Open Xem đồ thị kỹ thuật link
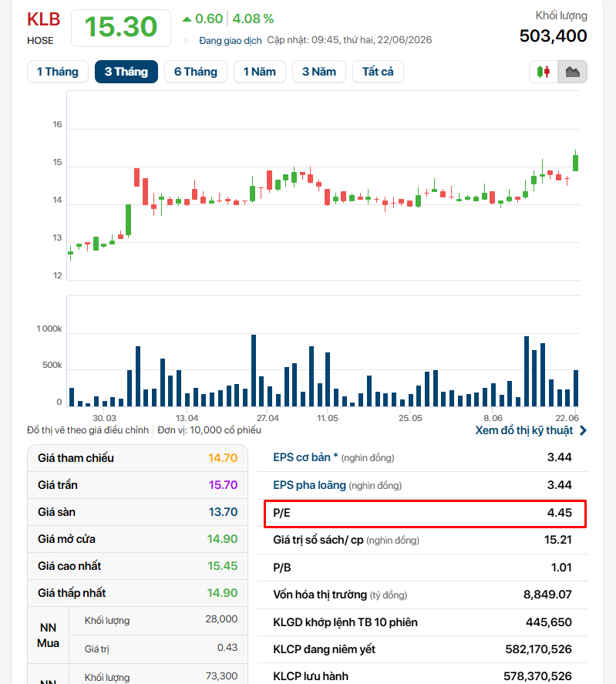The height and width of the screenshot is (684, 616). click(524, 430)
